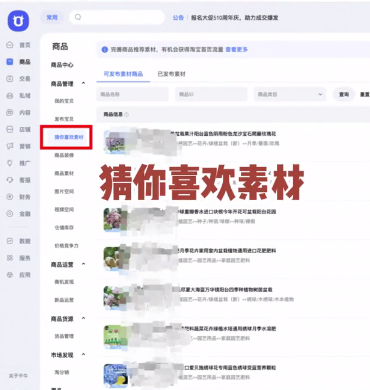Image resolution: width=370 pixels, height=390 pixels.
Task: Focus the top search box
Action: 117,17
